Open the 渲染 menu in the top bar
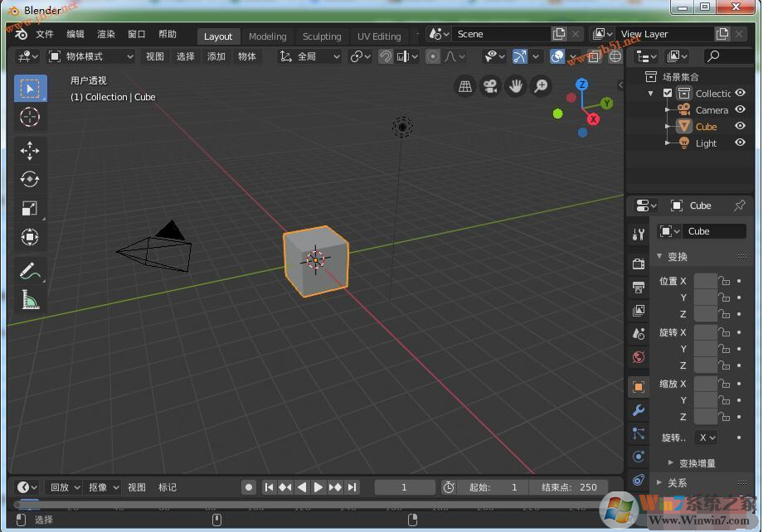Viewport: 763px width, 532px height. pos(106,34)
